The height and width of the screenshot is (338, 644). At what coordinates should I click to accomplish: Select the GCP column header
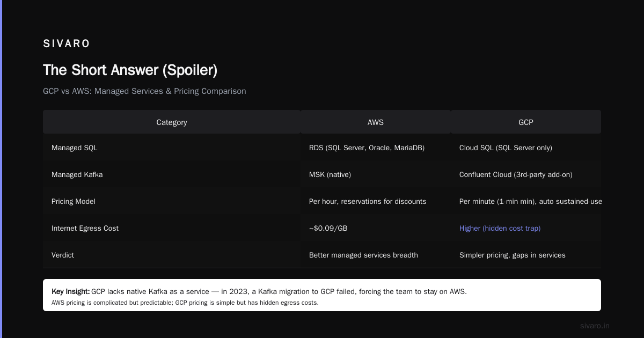(x=526, y=122)
